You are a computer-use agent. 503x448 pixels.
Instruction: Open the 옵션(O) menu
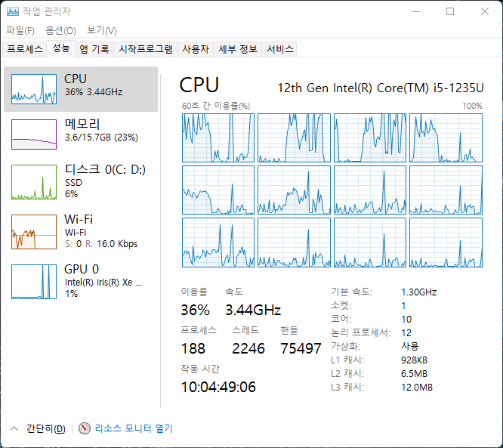click(x=60, y=30)
